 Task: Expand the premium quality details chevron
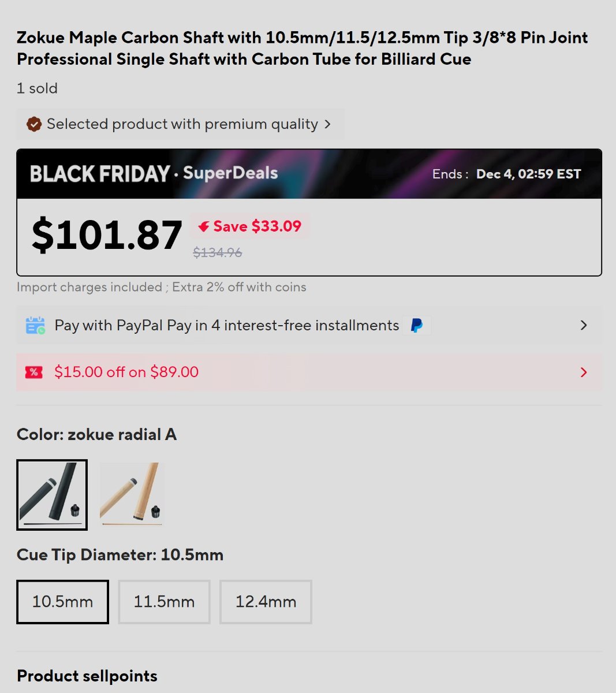pos(327,124)
